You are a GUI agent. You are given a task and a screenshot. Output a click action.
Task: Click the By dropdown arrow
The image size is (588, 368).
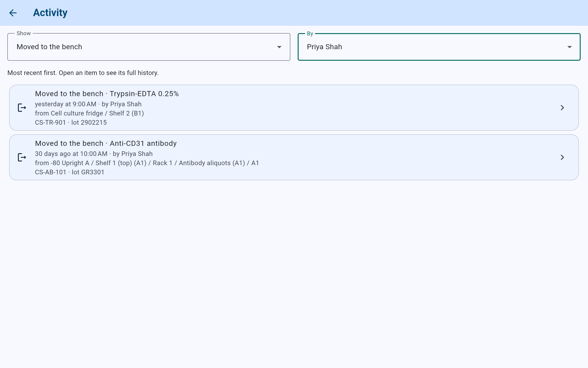(x=570, y=47)
